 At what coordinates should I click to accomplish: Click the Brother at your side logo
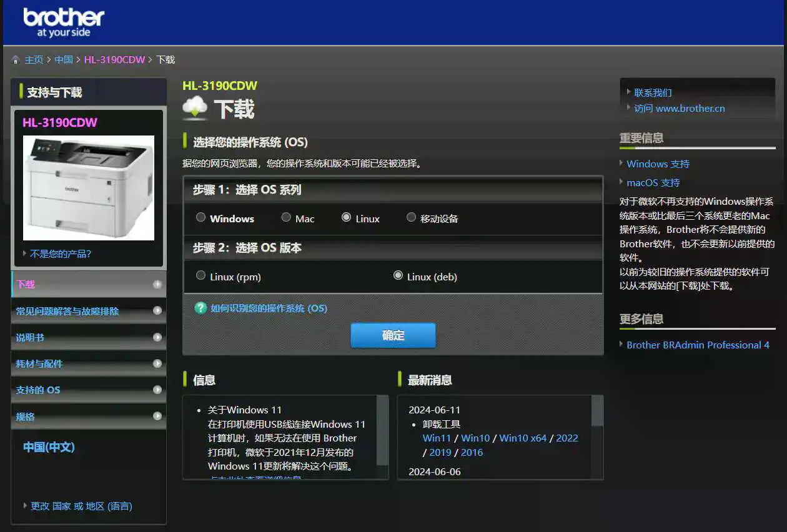[64, 23]
